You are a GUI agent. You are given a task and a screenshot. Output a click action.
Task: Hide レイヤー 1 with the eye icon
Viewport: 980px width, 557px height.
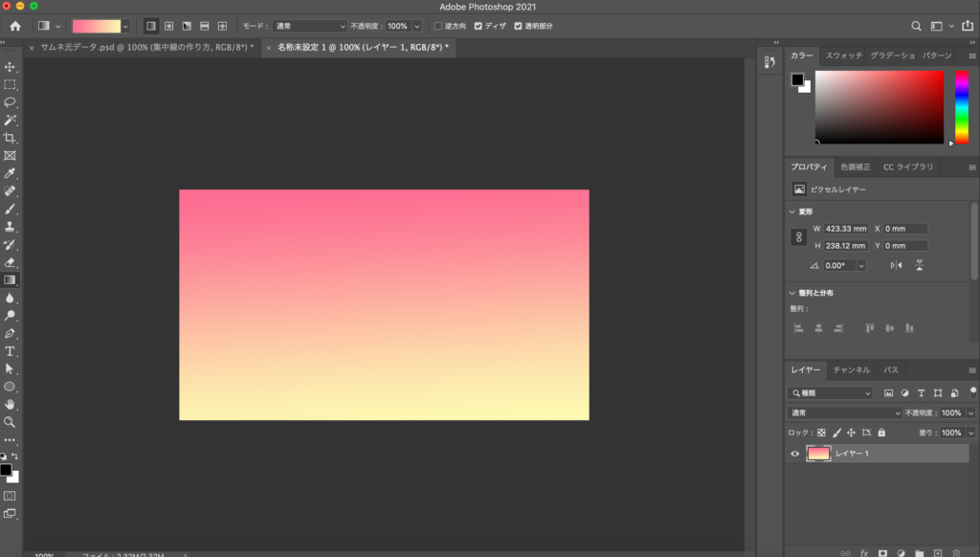(794, 454)
